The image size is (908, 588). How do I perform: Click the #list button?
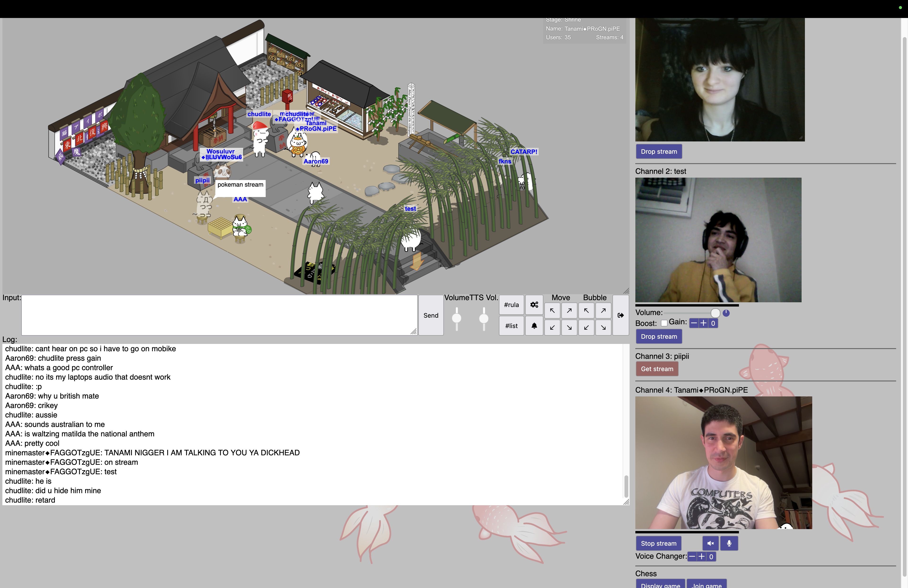point(511,326)
